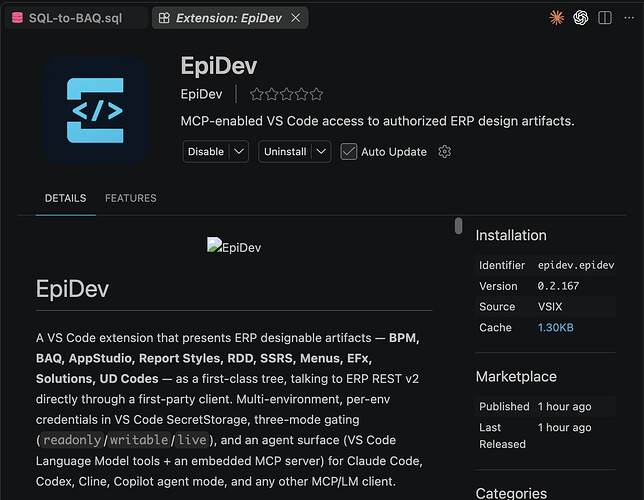This screenshot has height=500, width=644.
Task: Click the EpiDev readme heading
Action: (72, 288)
